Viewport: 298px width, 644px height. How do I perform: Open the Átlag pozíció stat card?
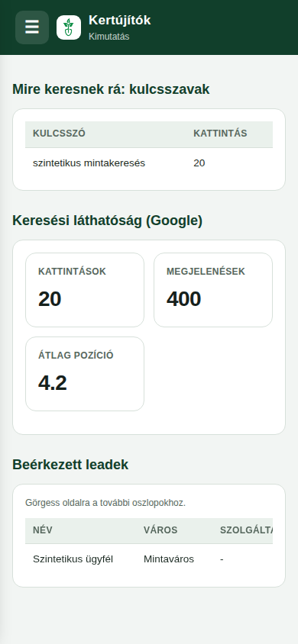point(85,374)
